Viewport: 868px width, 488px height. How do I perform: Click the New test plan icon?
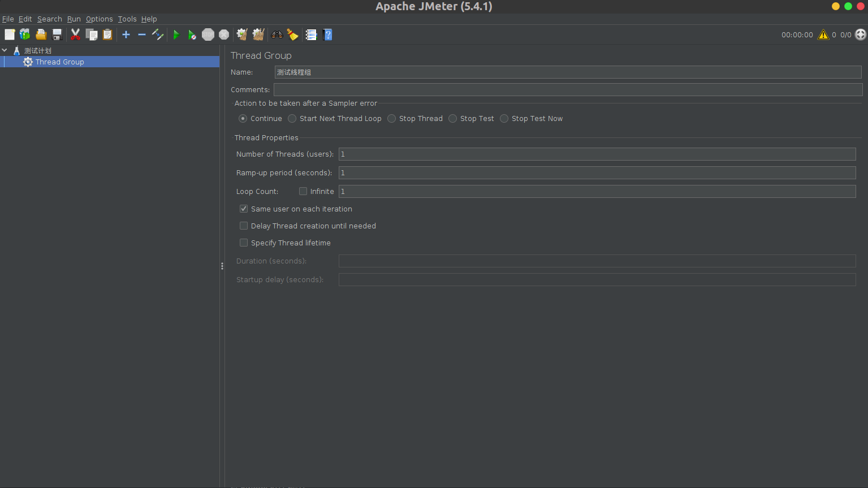[10, 34]
